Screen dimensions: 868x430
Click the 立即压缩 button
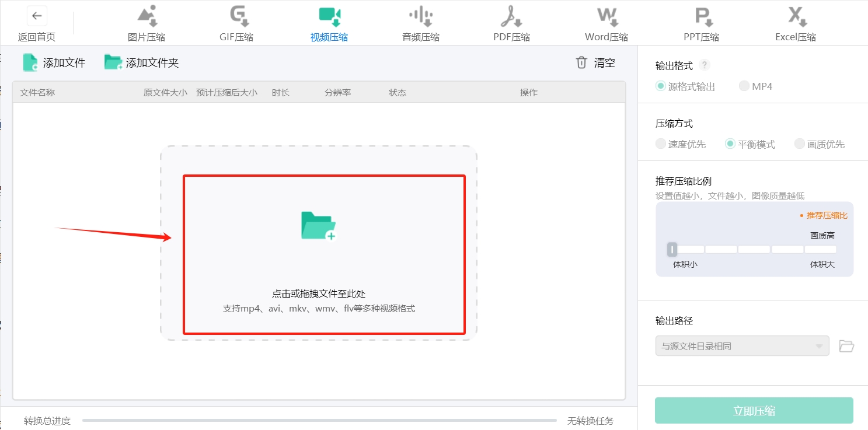(754, 411)
